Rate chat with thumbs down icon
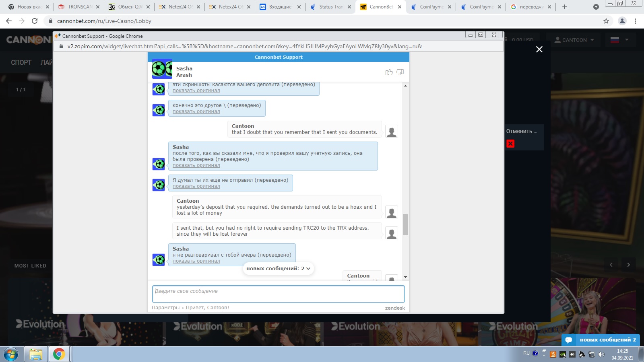Viewport: 644px width, 362px height. pyautogui.click(x=400, y=72)
